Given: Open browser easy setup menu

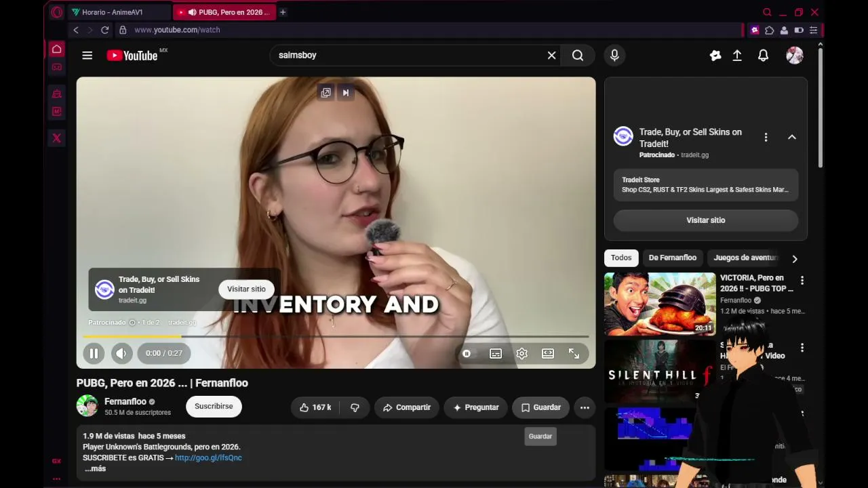Looking at the screenshot, I should (x=814, y=30).
